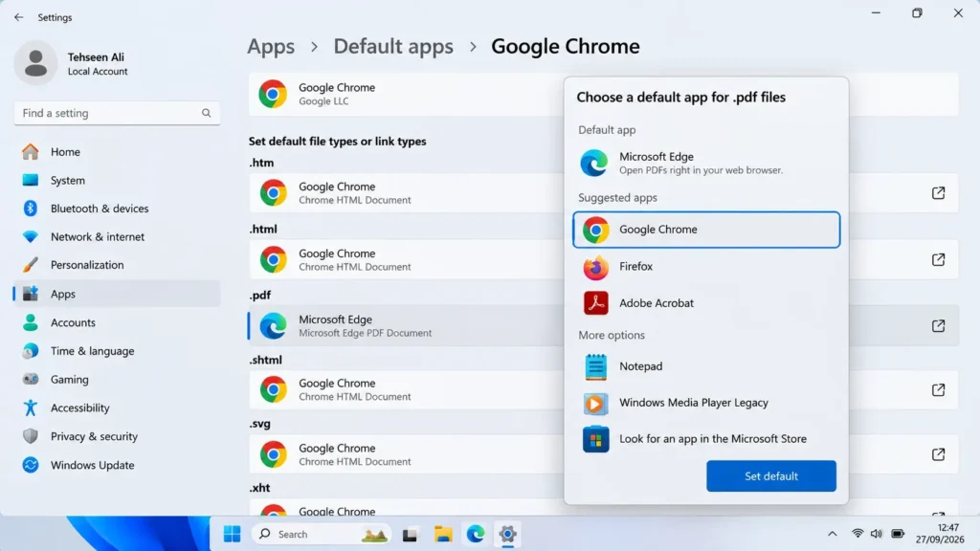
Task: Choose Firefox for .pdf files
Action: tap(706, 267)
